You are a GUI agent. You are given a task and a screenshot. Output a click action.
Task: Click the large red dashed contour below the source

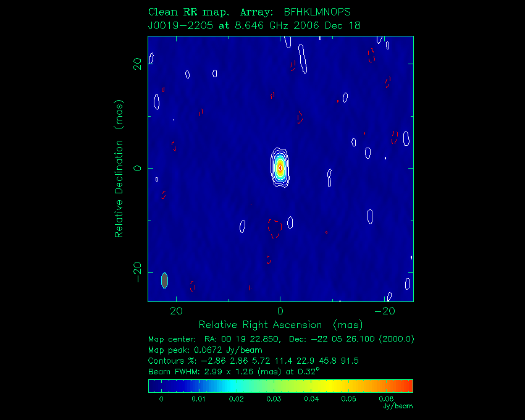coord(275,229)
